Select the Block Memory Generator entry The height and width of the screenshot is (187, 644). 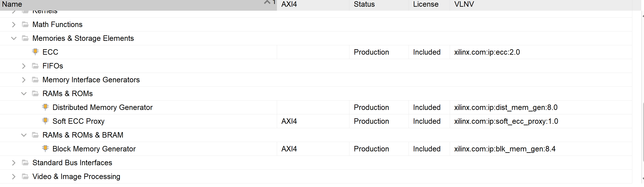coord(94,149)
